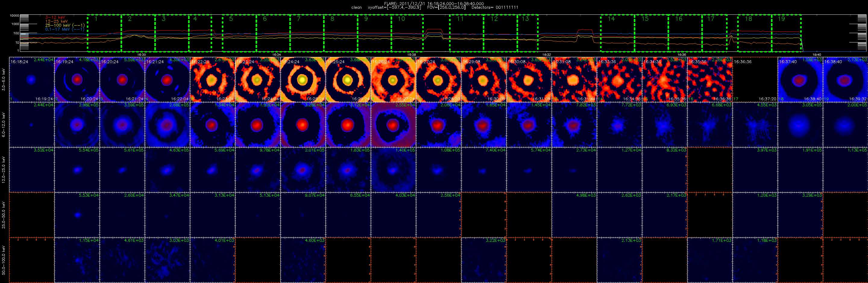The image size is (868, 283).
Task: Click the flux value 6.55E+04
Action: point(360,195)
